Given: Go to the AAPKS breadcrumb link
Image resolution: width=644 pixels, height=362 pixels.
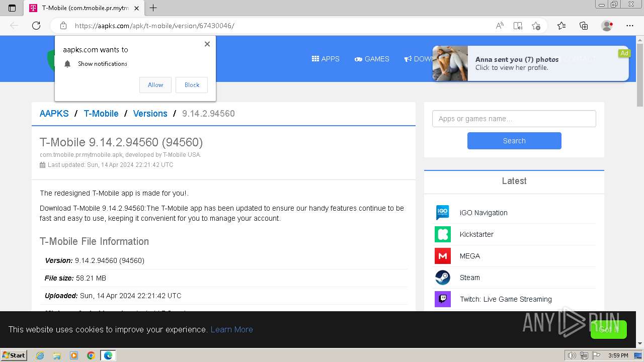Looking at the screenshot, I should 54,114.
